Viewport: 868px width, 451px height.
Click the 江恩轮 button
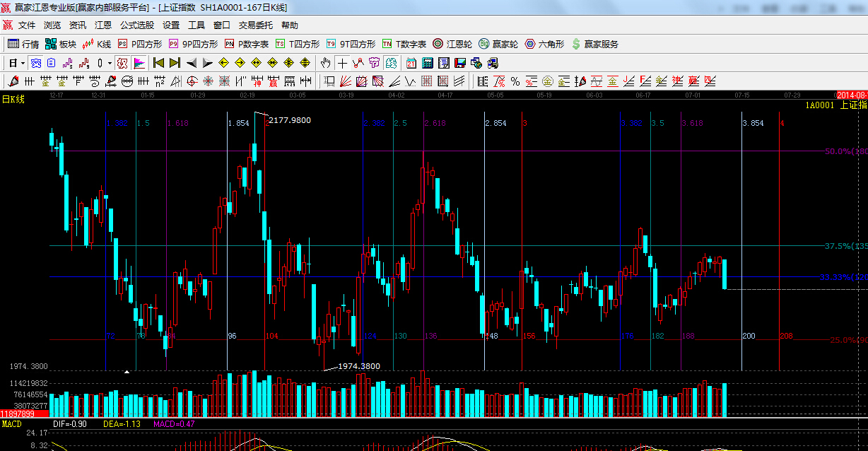click(x=452, y=44)
